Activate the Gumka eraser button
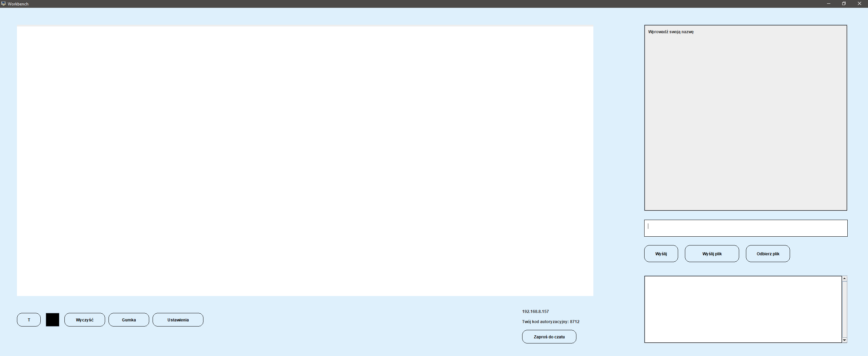The image size is (868, 356). 129,320
